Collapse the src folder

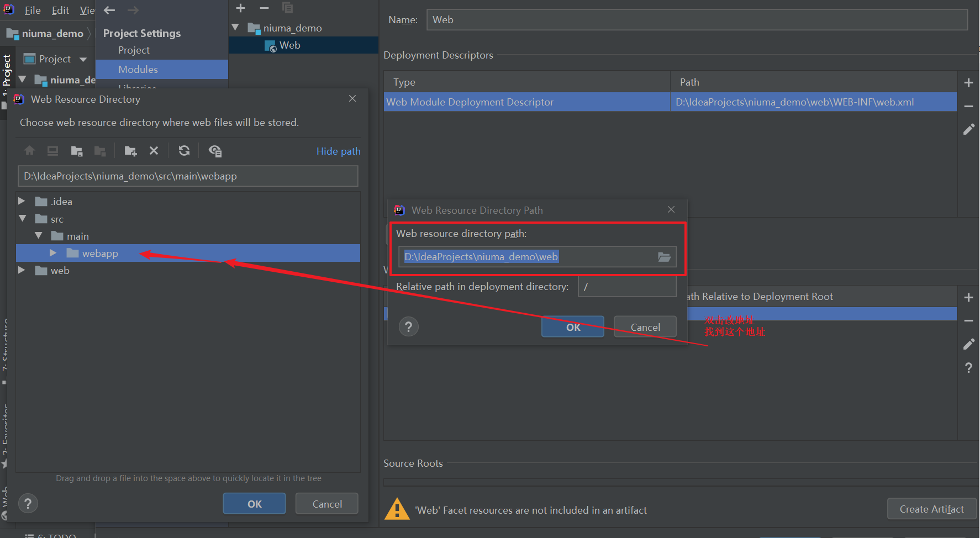pyautogui.click(x=22, y=219)
